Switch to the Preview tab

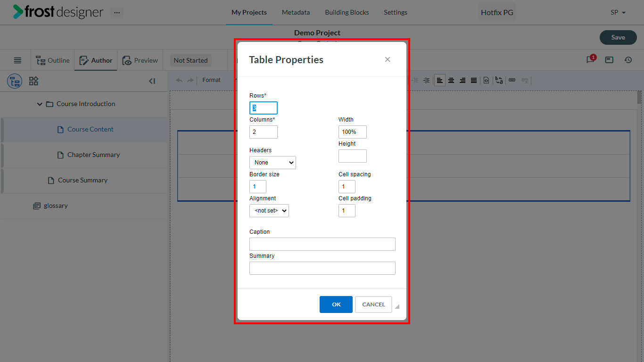tap(140, 60)
